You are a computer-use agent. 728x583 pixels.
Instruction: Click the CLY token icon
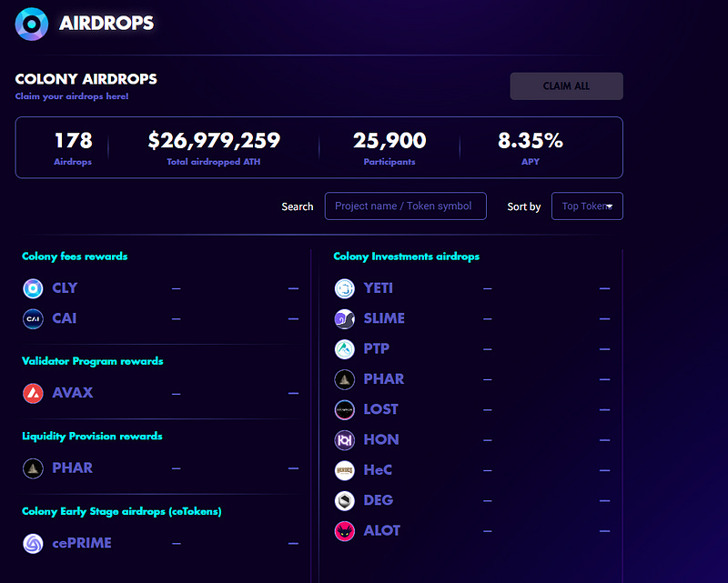point(33,288)
